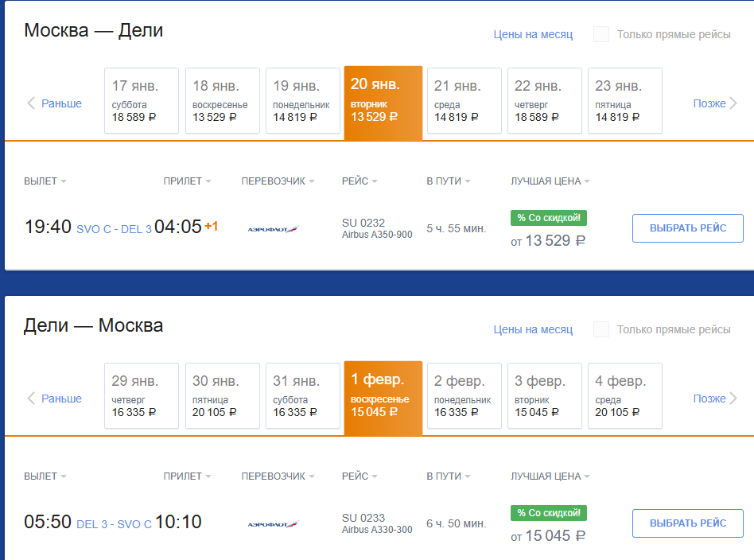
Task: Select the 18 янв. воскресенье date tab
Action: point(223,100)
